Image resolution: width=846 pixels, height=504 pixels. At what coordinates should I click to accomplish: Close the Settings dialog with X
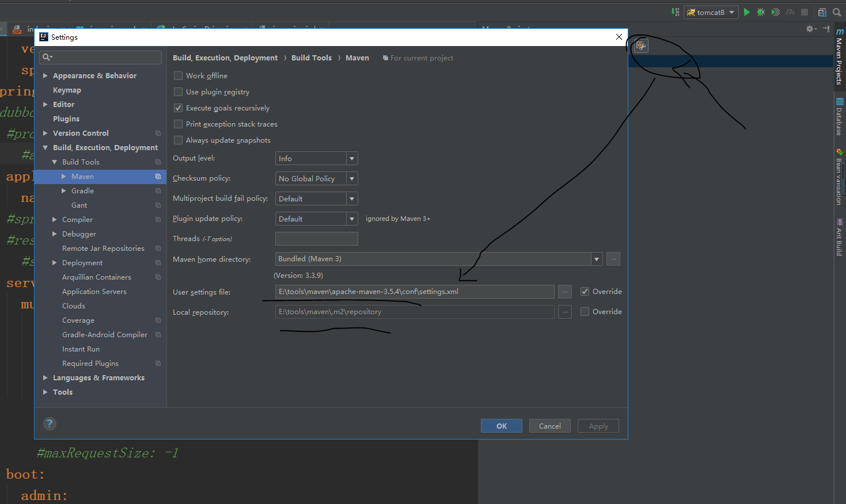(619, 37)
